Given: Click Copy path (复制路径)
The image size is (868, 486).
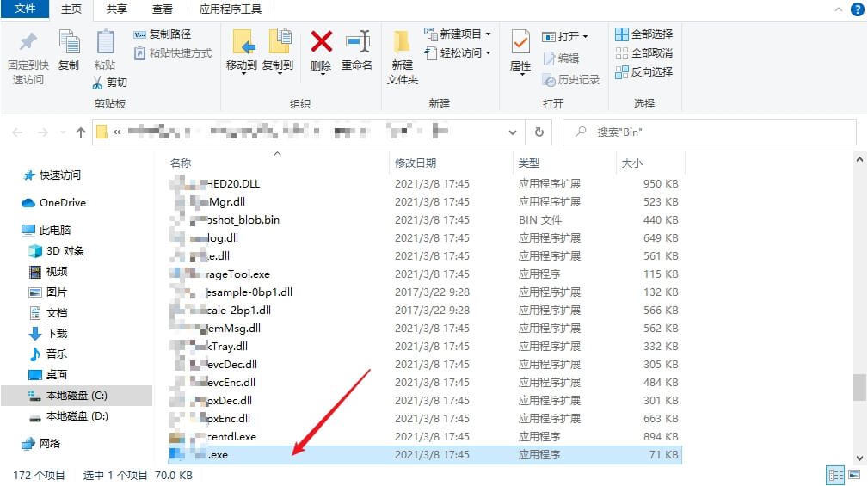Looking at the screenshot, I should pos(163,34).
